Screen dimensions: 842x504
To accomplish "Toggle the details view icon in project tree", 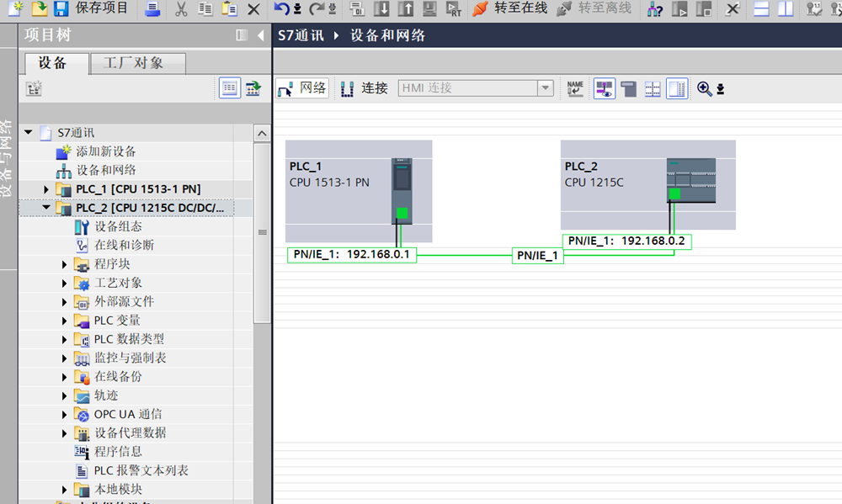I will (229, 88).
